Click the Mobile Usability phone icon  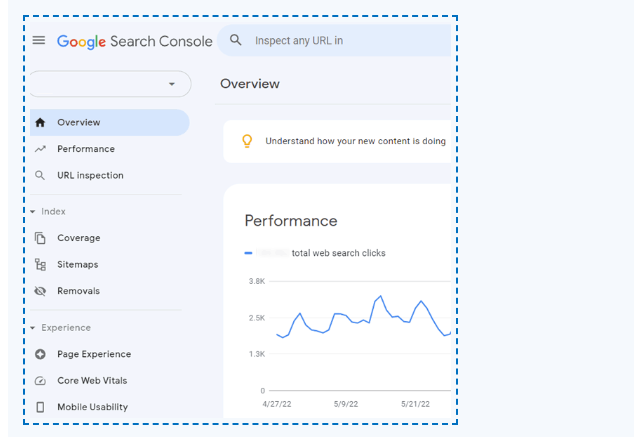coord(40,407)
